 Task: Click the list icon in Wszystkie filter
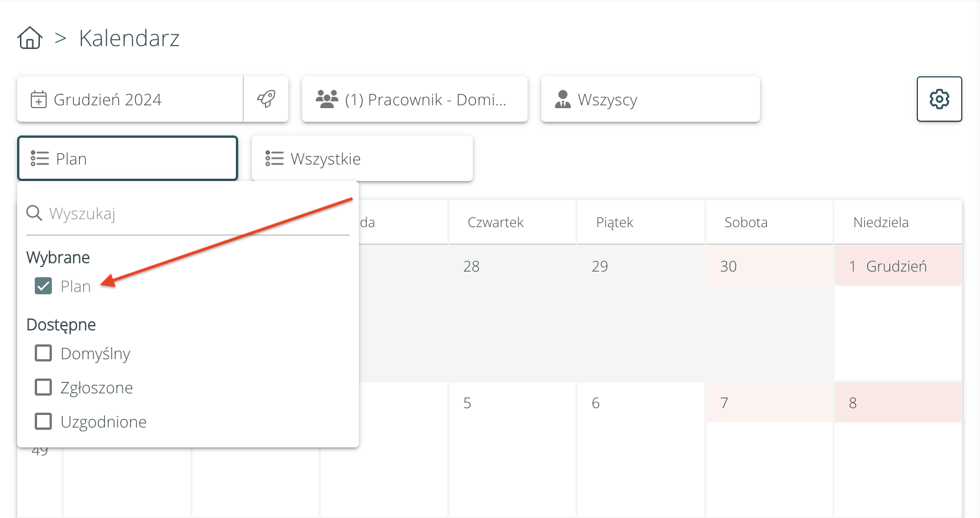274,158
